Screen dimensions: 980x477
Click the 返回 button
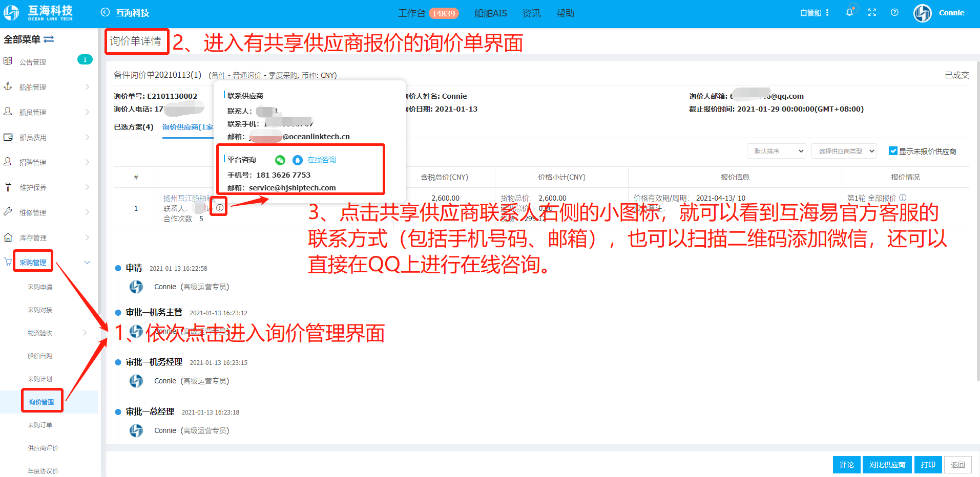click(958, 465)
